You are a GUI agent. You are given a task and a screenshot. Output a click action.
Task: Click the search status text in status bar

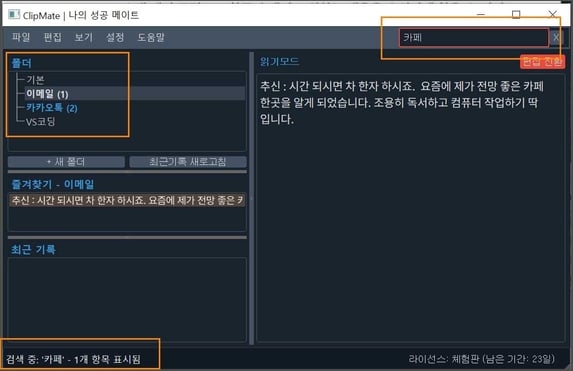(x=73, y=359)
